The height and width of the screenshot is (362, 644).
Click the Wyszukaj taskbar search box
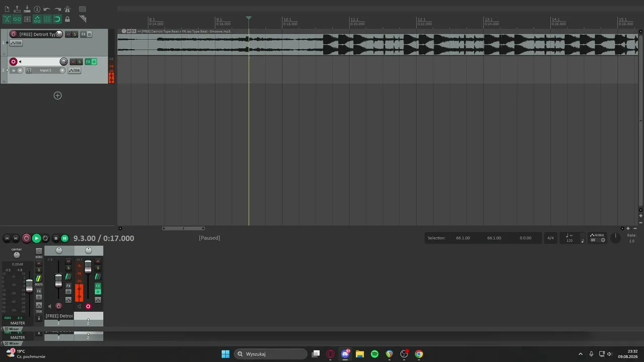coord(272,354)
